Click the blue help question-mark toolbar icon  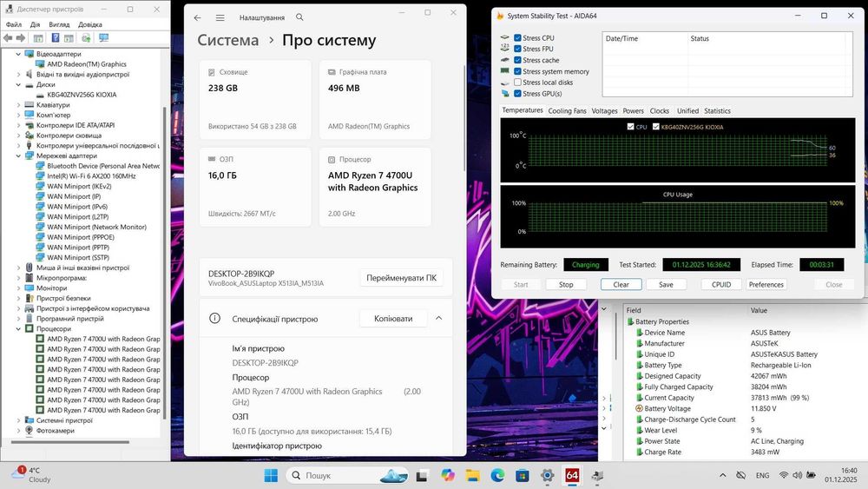[56, 37]
